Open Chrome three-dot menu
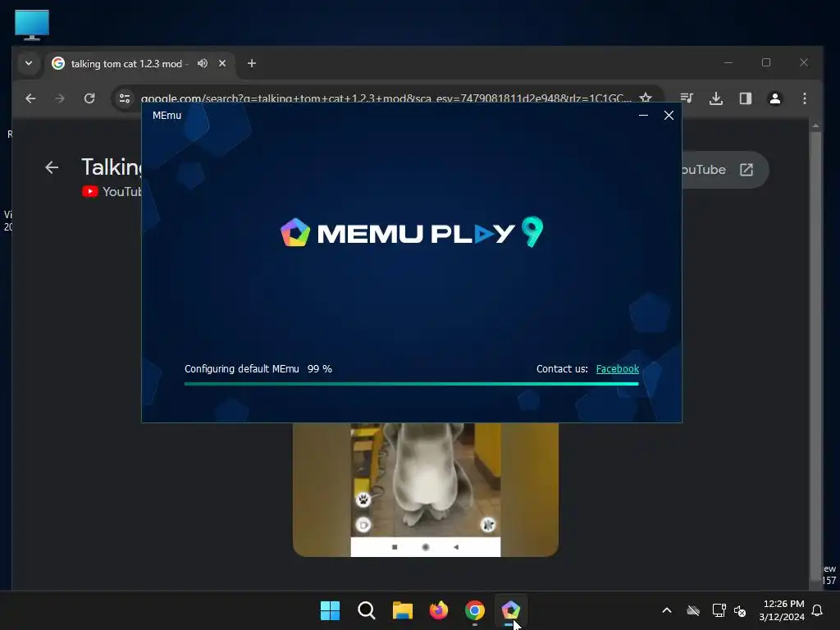 point(804,98)
